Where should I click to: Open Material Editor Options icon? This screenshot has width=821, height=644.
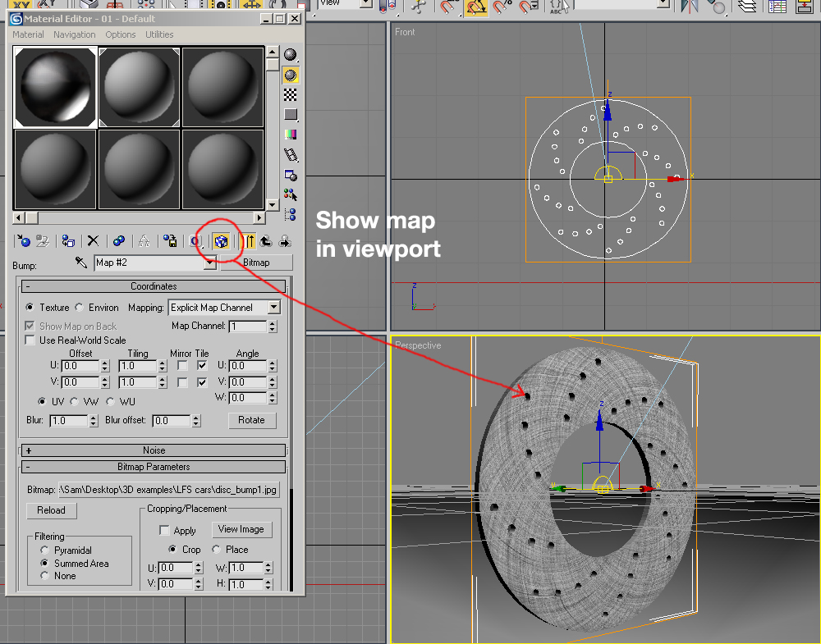point(291,175)
